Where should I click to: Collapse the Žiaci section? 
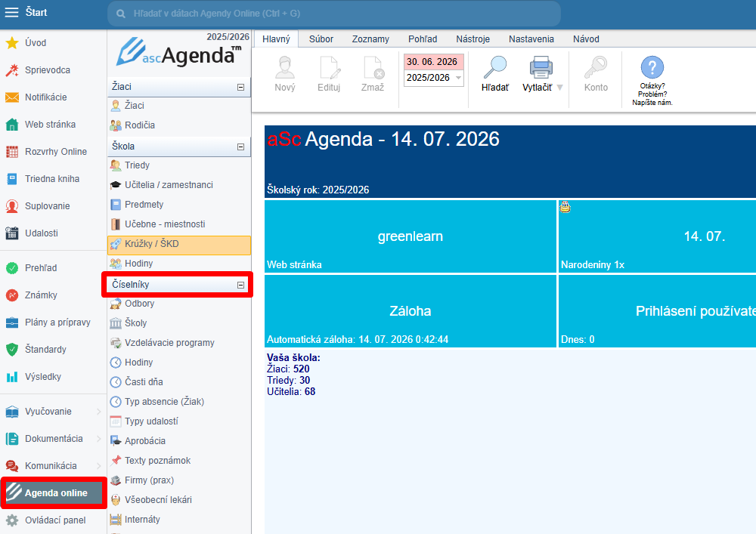click(x=240, y=87)
